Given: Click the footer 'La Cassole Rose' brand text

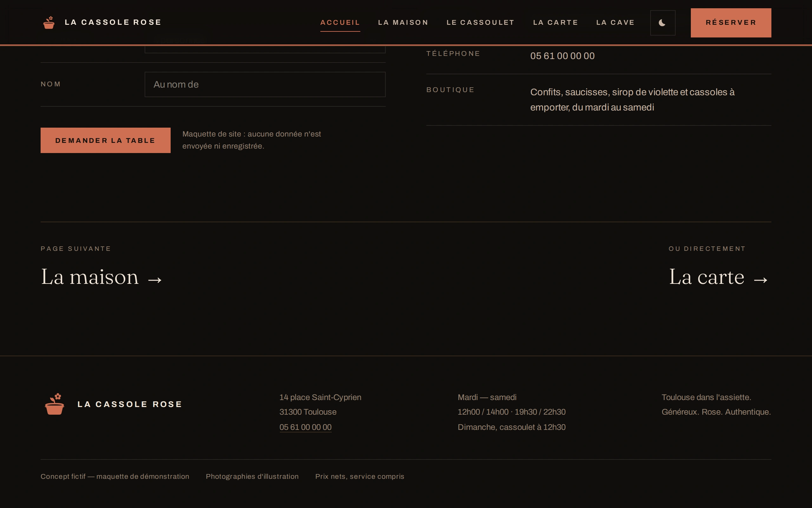Looking at the screenshot, I should coord(130,404).
